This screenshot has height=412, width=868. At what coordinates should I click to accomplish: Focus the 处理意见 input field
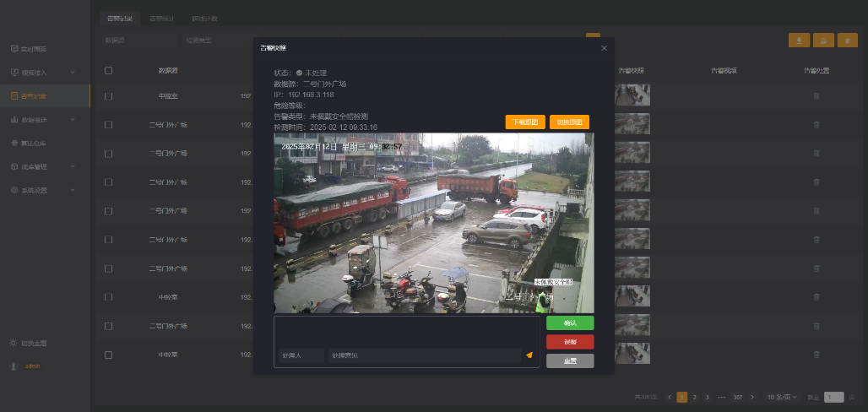[x=425, y=355]
